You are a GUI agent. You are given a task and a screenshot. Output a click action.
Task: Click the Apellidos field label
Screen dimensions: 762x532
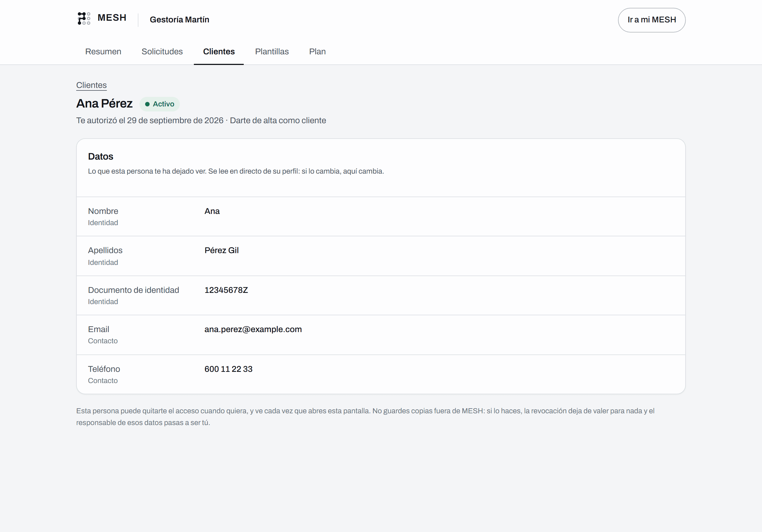[x=105, y=250]
